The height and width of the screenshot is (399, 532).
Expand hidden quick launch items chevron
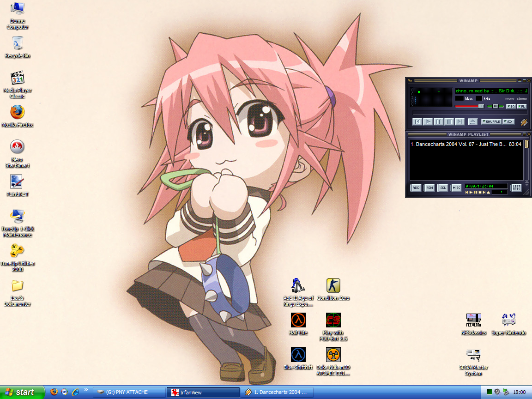[x=86, y=389]
